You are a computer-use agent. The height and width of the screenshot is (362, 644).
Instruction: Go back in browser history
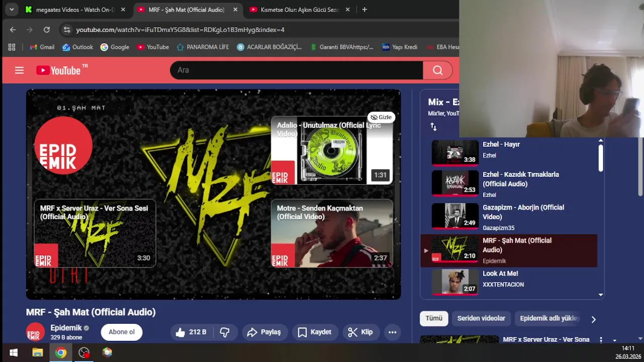pos(13,30)
